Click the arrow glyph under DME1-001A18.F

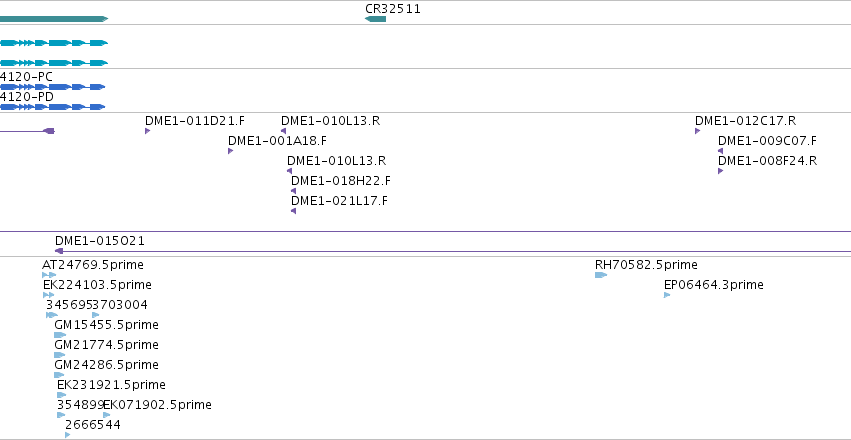pyautogui.click(x=231, y=151)
